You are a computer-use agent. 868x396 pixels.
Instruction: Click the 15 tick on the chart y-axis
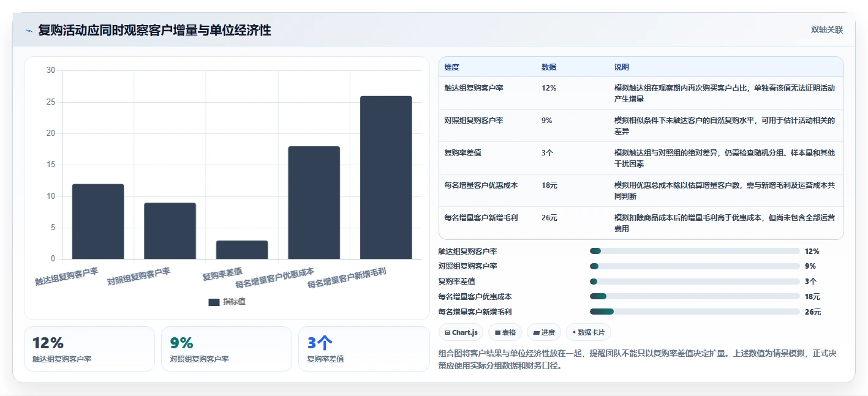point(51,165)
